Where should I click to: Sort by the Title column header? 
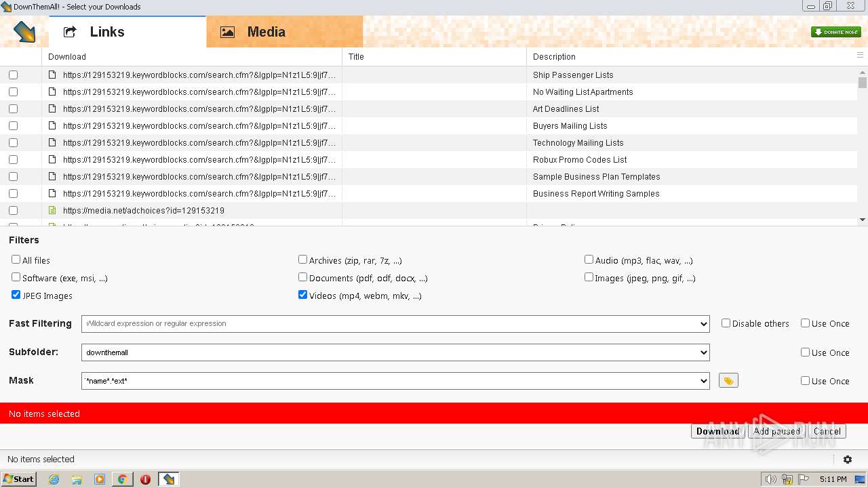coord(434,56)
